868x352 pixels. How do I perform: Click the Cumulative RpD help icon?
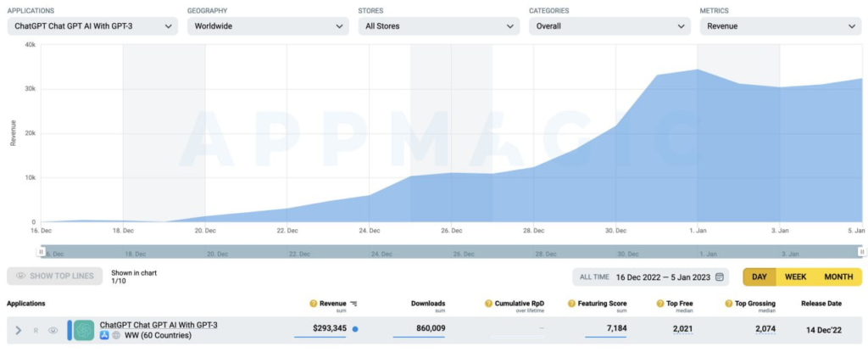click(488, 303)
